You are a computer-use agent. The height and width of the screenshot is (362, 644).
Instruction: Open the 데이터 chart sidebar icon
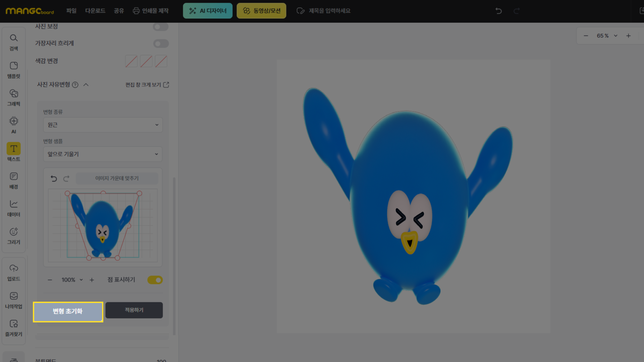pyautogui.click(x=14, y=208)
